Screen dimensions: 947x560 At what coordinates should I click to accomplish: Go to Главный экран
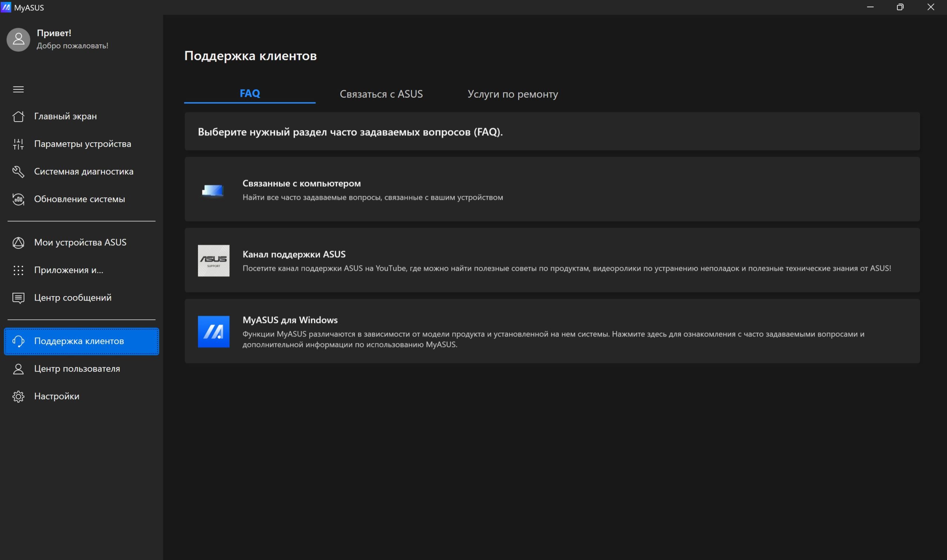click(81, 116)
